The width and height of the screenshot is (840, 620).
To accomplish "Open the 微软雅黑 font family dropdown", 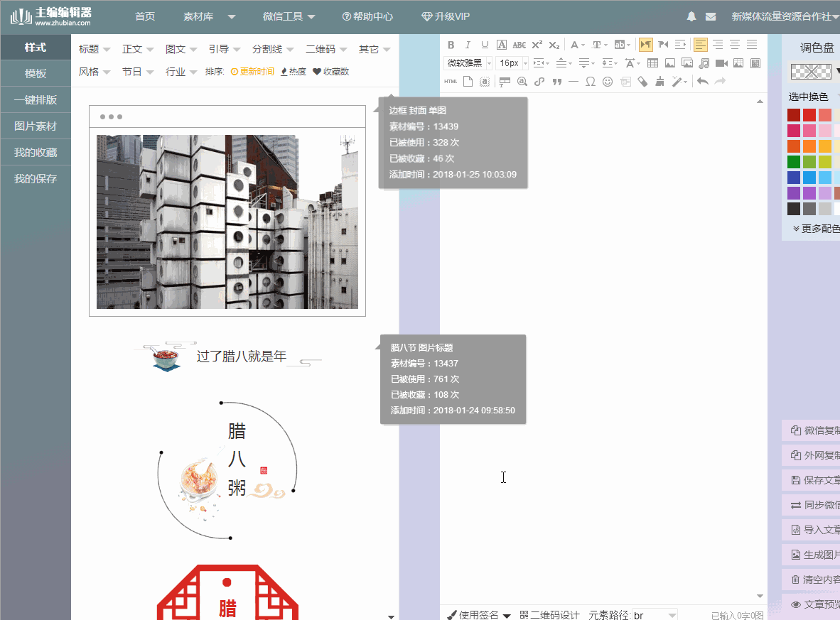I will click(468, 63).
